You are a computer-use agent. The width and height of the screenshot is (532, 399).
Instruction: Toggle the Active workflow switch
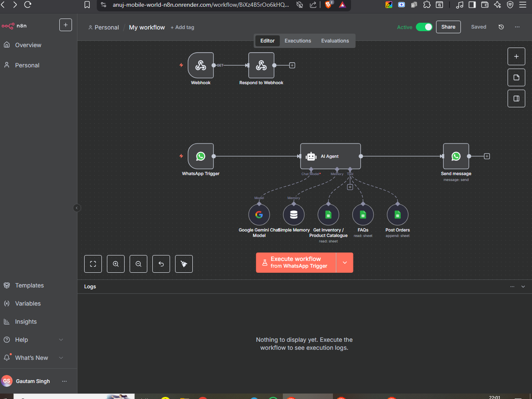point(424,27)
